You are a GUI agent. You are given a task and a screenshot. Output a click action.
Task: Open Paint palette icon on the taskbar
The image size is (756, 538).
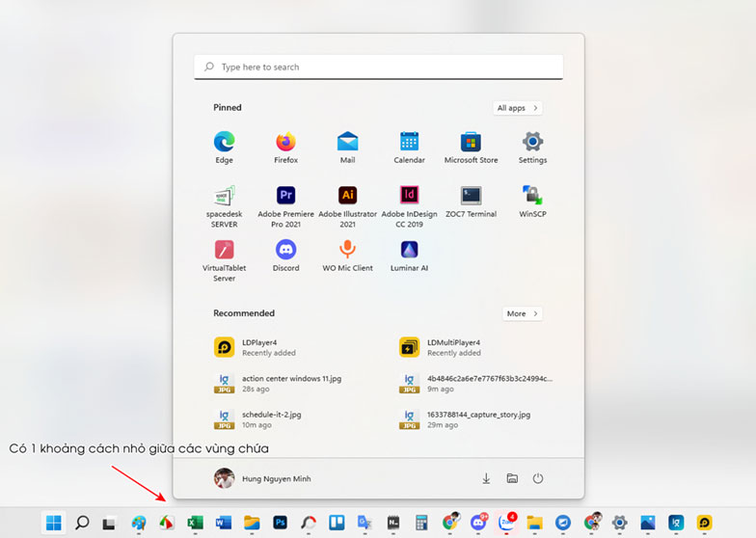tap(139, 523)
